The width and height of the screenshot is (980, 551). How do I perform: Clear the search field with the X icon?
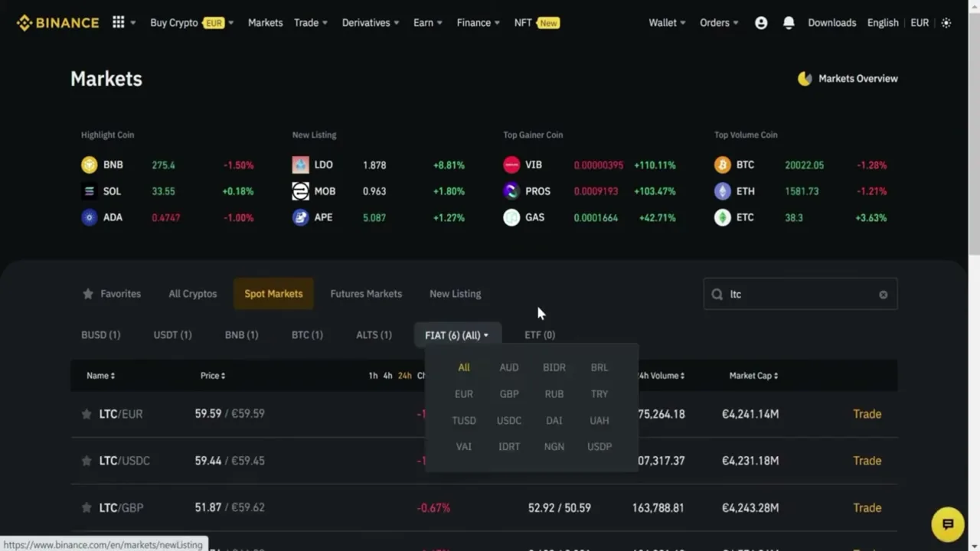coord(884,295)
